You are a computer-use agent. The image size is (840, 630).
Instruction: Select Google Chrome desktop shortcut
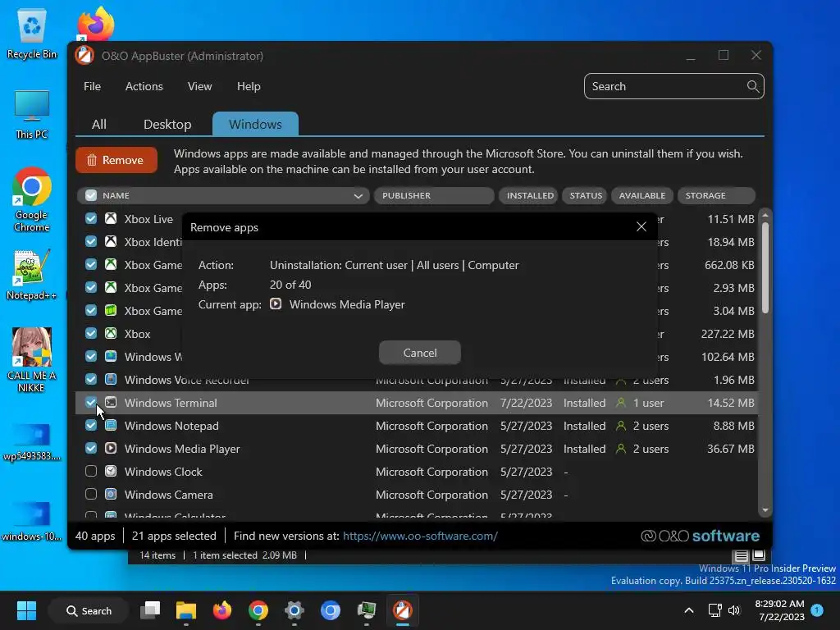pyautogui.click(x=32, y=200)
